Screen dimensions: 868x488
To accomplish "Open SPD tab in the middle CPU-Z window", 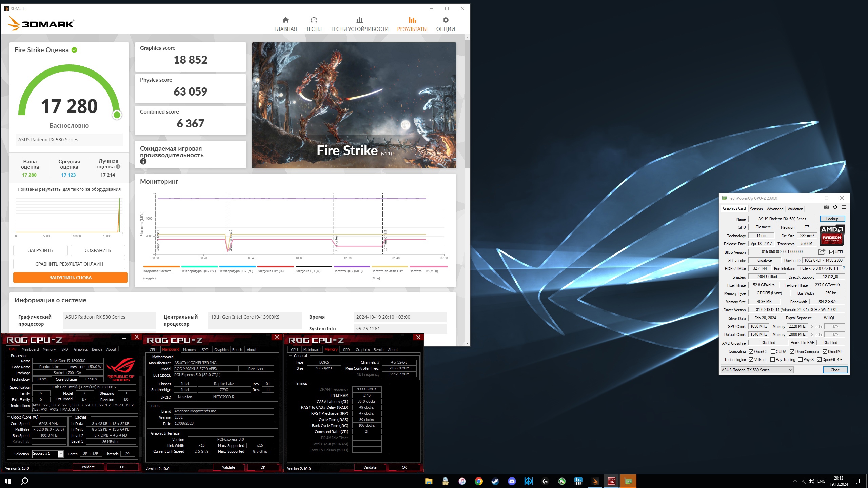I will click(205, 350).
